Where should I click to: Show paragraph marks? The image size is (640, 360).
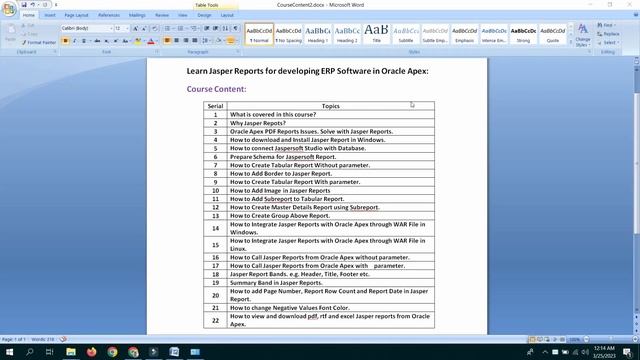coord(236,28)
